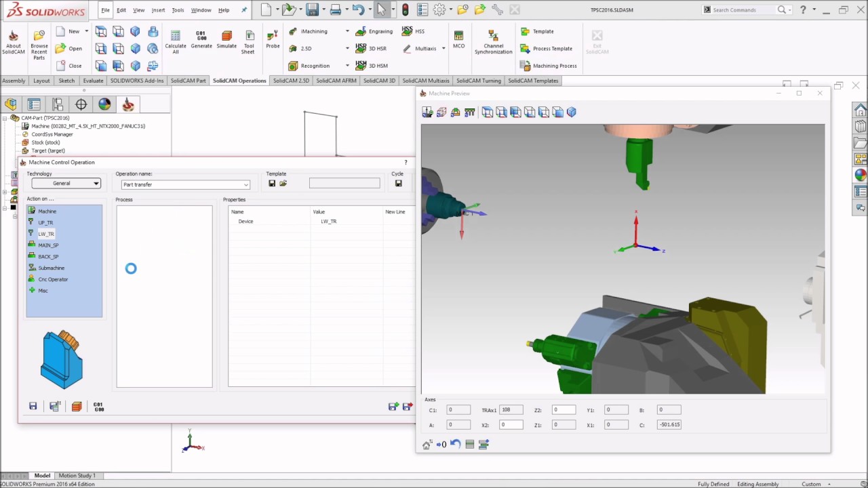
Task: Open Browse Recent Parts
Action: point(39,45)
